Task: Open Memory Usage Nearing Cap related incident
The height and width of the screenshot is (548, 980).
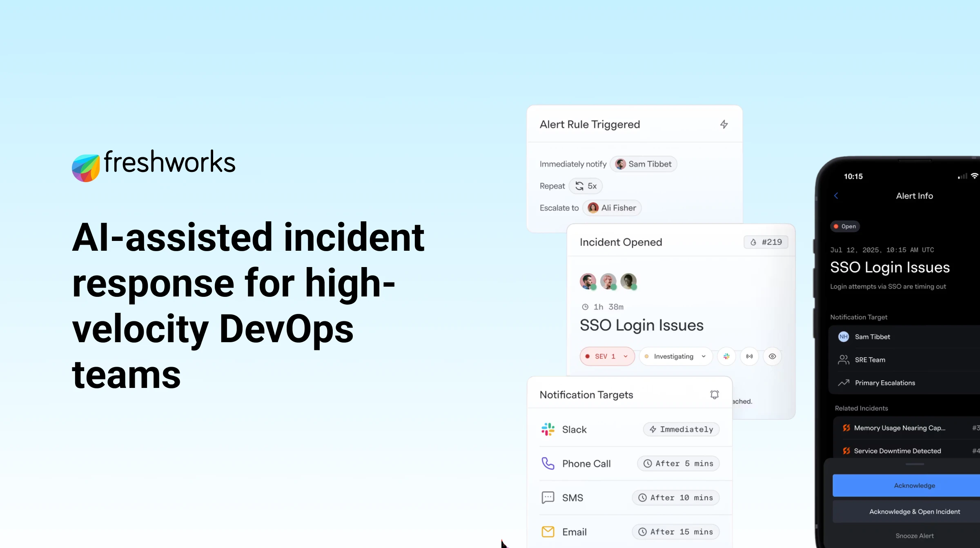Action: pos(906,428)
